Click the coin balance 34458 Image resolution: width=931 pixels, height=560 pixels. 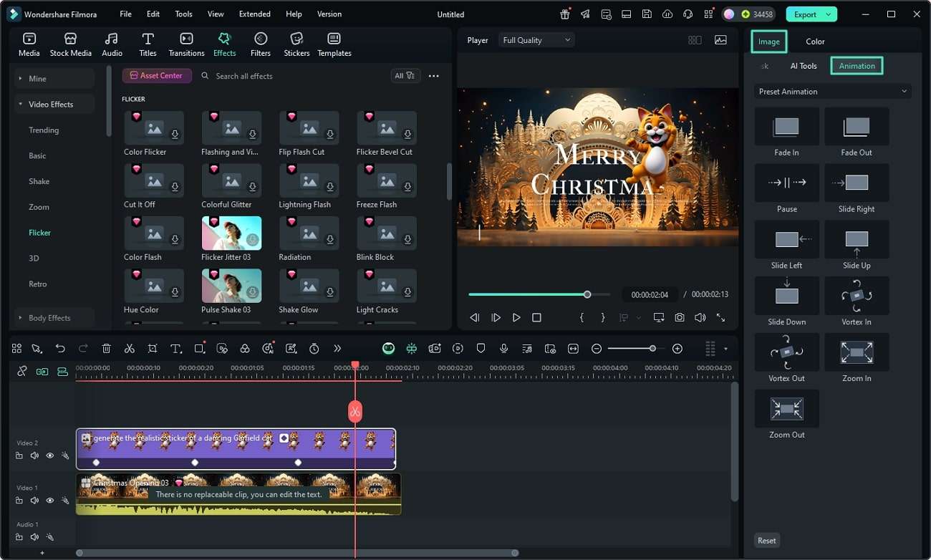[758, 14]
